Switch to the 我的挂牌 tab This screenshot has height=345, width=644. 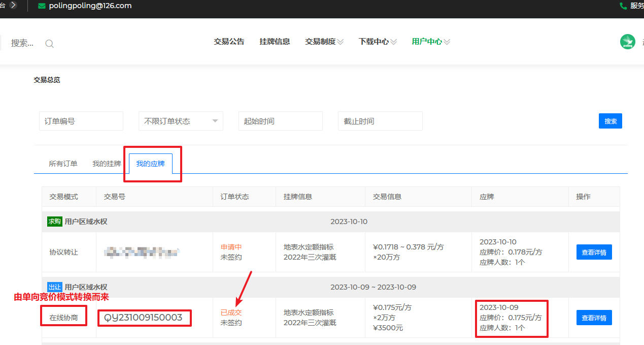point(107,164)
